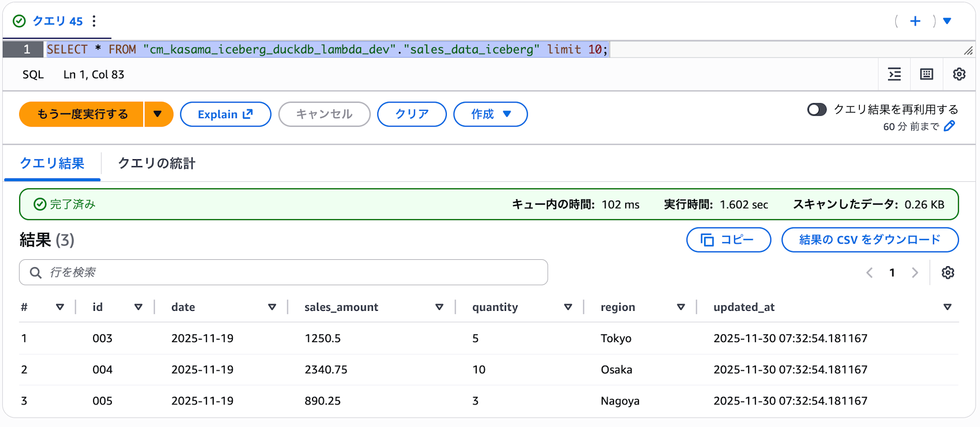Screen dimensions: 980x427
Task: Open the query tabs dropdown arrow
Action: pyautogui.click(x=947, y=21)
